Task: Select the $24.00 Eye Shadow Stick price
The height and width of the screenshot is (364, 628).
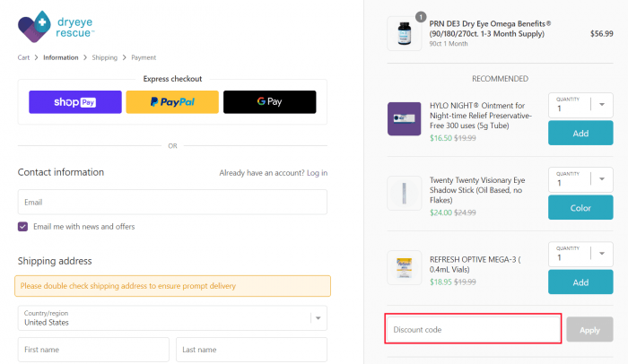Action: 440,212
